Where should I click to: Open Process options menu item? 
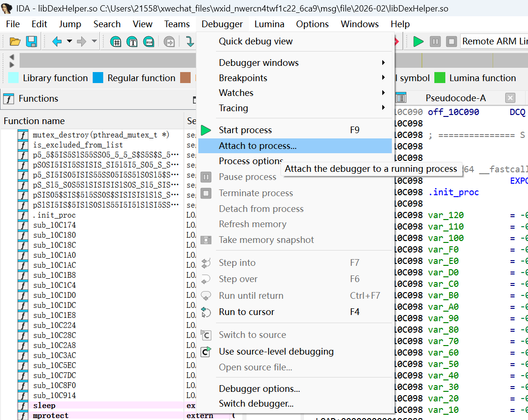click(x=251, y=161)
